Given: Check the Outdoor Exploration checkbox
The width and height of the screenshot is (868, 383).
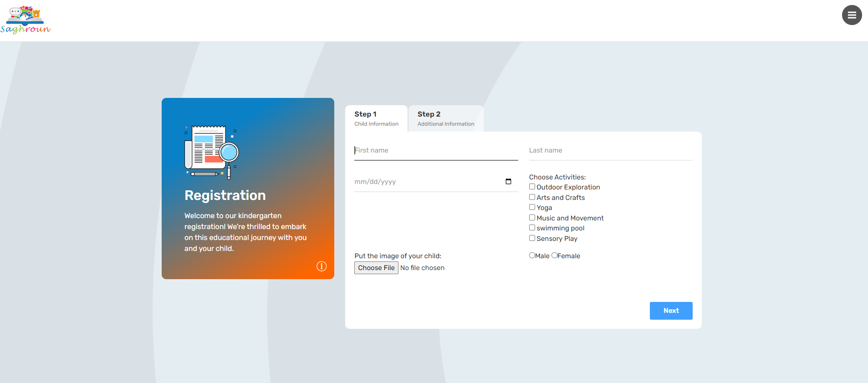Looking at the screenshot, I should pos(532,187).
